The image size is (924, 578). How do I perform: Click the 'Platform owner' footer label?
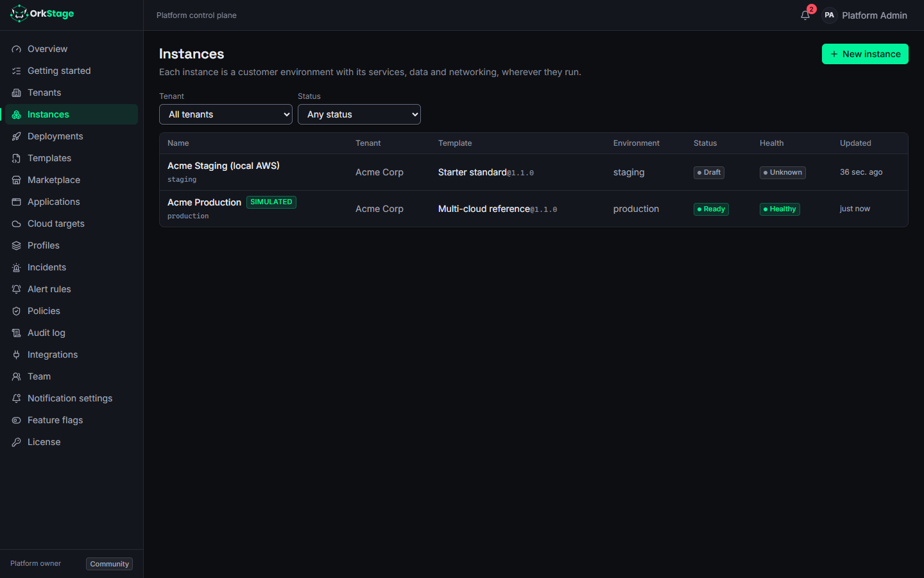[35, 563]
